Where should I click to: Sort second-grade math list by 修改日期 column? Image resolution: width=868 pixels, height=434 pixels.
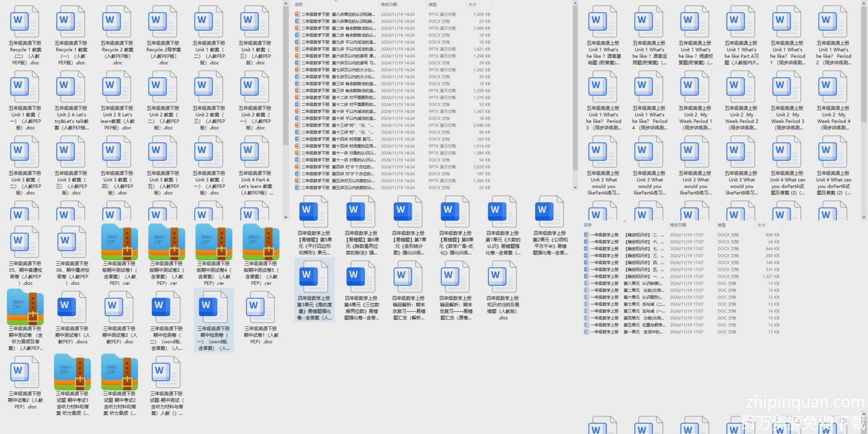coord(389,4)
